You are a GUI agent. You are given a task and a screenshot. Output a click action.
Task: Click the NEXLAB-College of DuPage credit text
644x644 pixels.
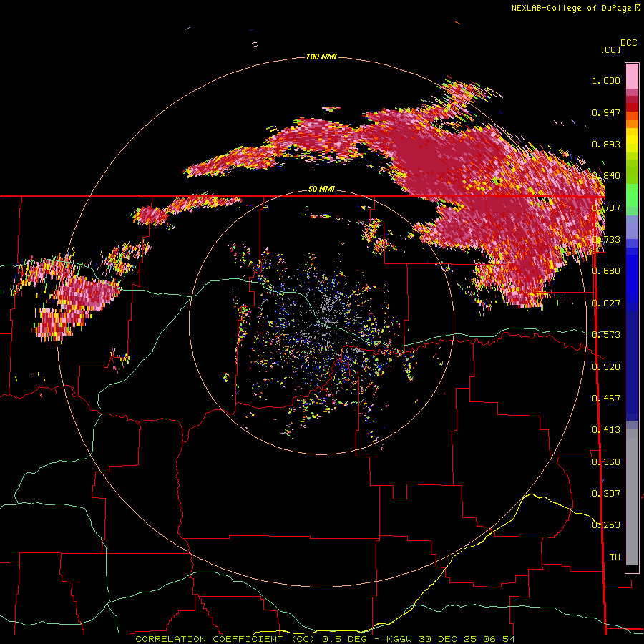(571, 8)
